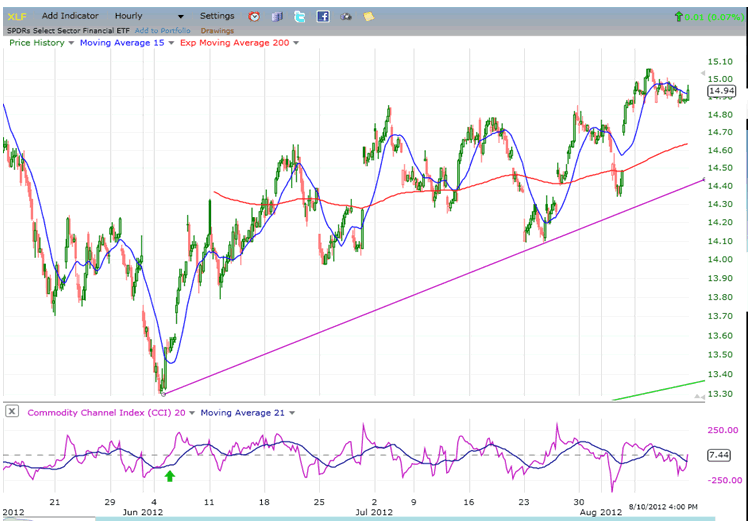750x525 pixels.
Task: Click the camera snapshot icon
Action: 346,16
